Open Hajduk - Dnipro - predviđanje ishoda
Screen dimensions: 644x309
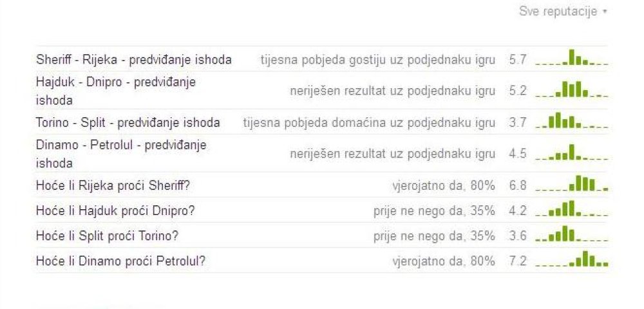(116, 91)
